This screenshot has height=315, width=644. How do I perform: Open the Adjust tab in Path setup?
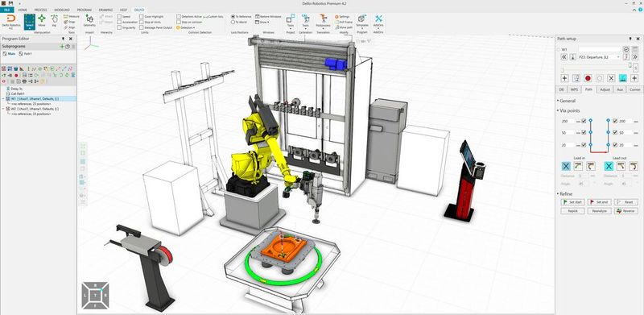point(605,89)
